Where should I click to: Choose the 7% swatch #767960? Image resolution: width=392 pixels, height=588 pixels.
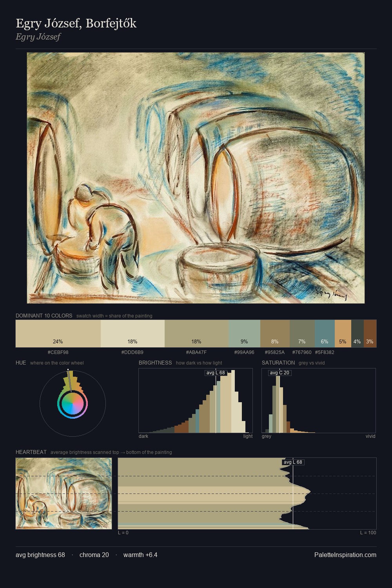pos(302,334)
